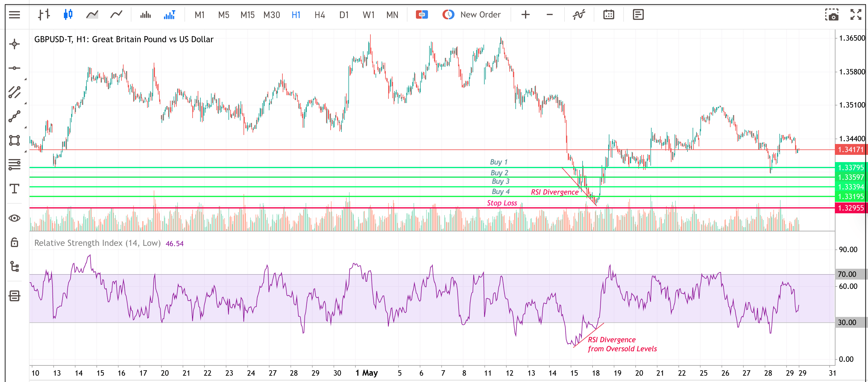Viewport: 868px width, 382px height.
Task: Click the 1 May date label
Action: (x=366, y=373)
